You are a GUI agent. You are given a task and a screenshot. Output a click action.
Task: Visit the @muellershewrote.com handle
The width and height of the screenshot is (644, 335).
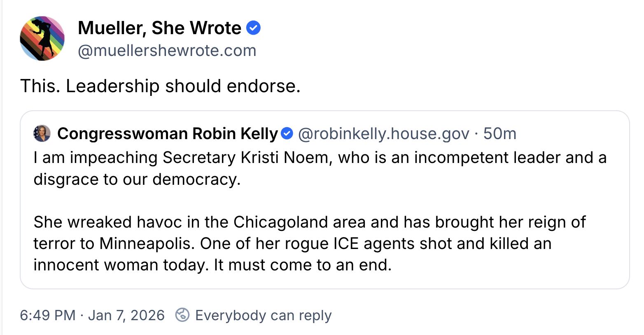point(167,51)
